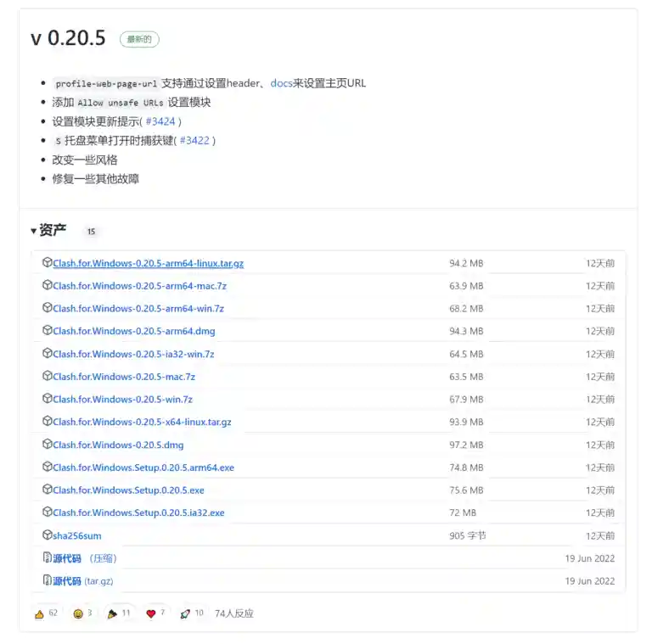Click package icon beside arm64-win.7z
Screen dimensions: 652x644
point(47,307)
